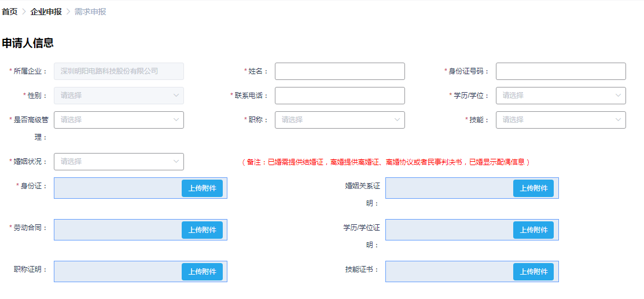This screenshot has width=644, height=299.
Task: Click 上传附件 for 劳动合同
Action: pos(202,230)
